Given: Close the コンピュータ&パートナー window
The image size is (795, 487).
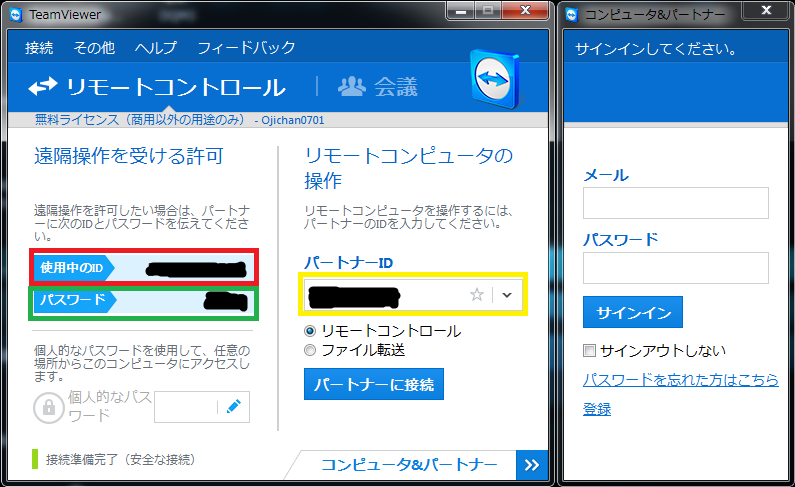Looking at the screenshot, I should pos(767,11).
